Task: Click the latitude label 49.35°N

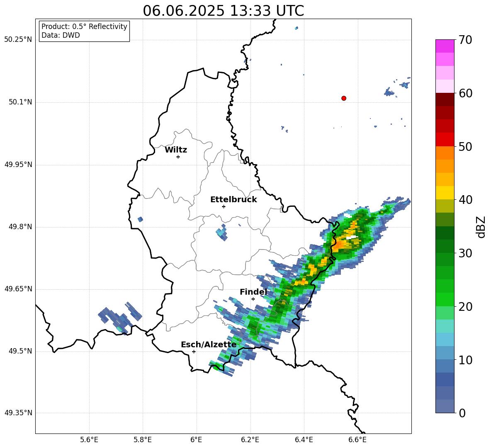Action: (18, 413)
